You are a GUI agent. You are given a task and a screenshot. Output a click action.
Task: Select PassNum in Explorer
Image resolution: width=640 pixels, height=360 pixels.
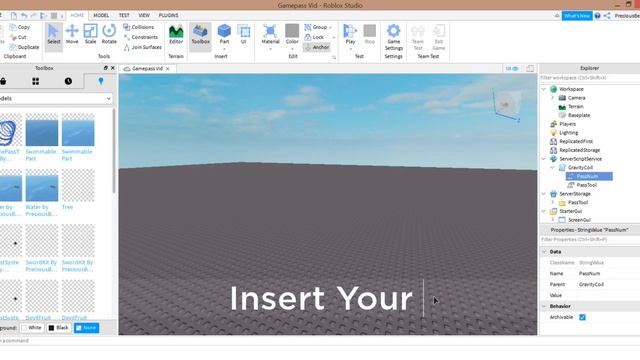pos(589,176)
